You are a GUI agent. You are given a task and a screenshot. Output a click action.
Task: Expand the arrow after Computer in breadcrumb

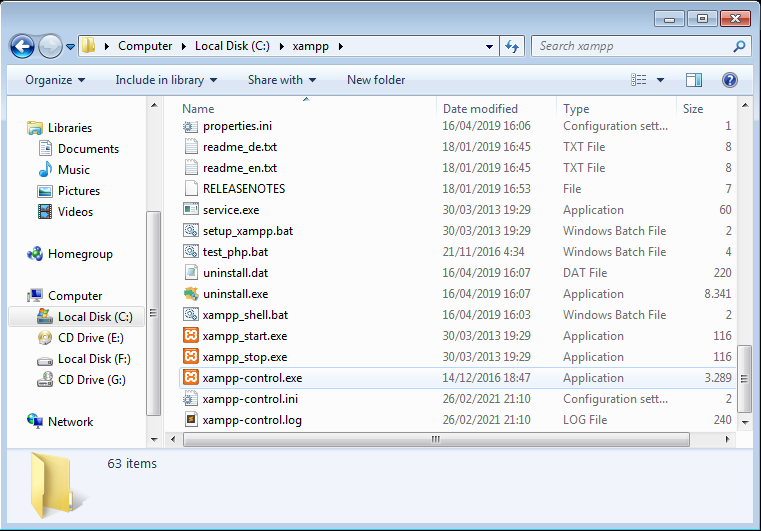click(183, 47)
